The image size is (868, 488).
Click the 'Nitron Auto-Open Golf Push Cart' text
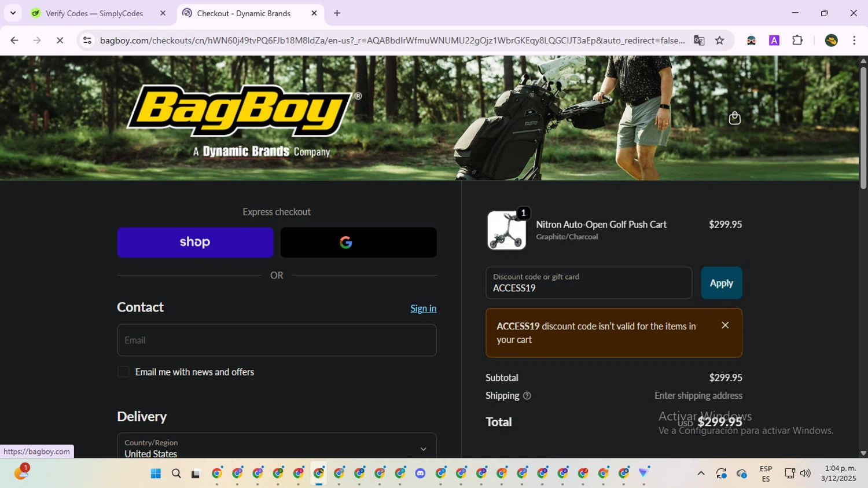(x=601, y=225)
